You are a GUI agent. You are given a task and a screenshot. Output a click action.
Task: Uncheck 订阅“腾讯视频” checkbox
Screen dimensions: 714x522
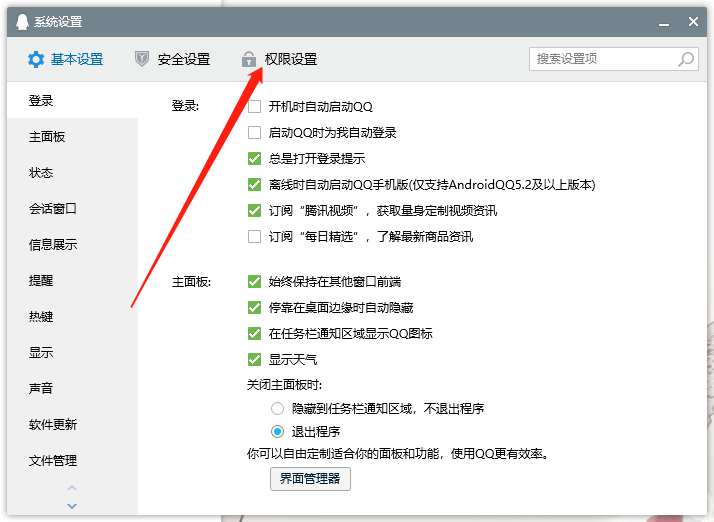point(255,210)
